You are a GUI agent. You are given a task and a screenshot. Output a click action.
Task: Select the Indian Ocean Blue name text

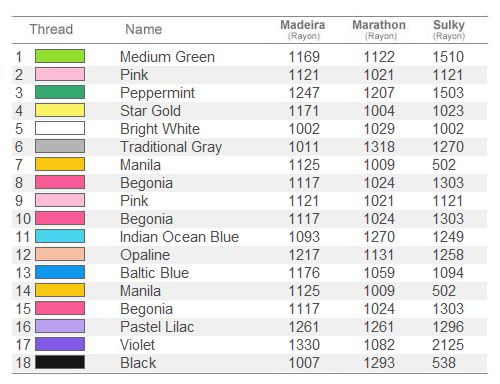179,237
